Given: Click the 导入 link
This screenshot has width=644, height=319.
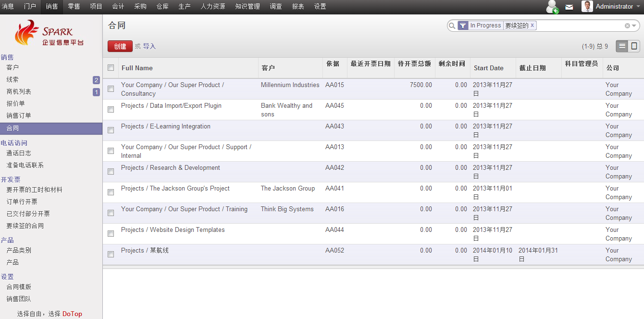Looking at the screenshot, I should click(149, 46).
